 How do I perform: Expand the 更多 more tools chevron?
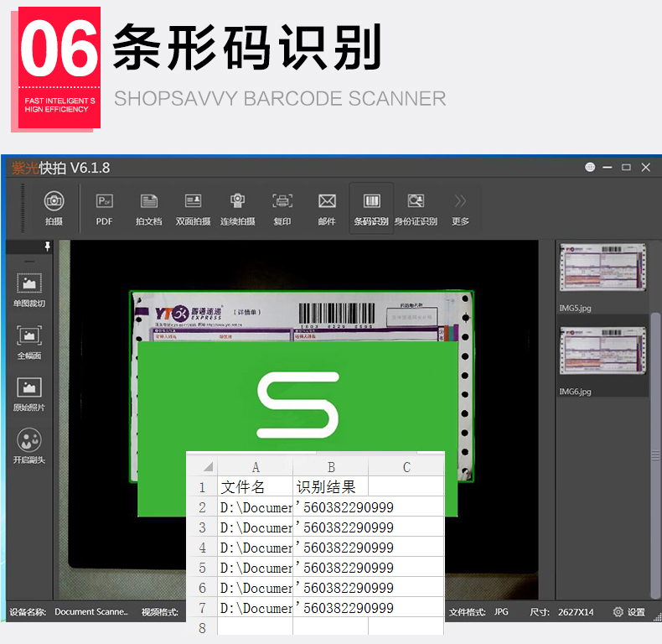460,201
